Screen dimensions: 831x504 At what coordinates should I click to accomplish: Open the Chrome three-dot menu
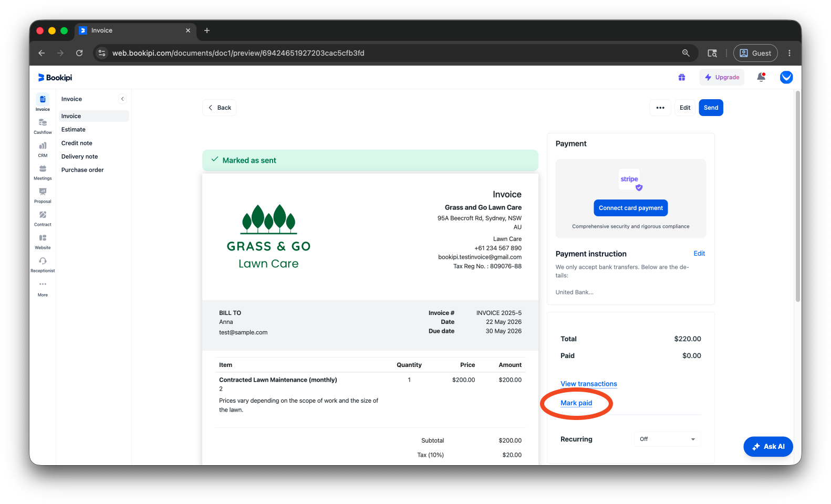coord(789,53)
